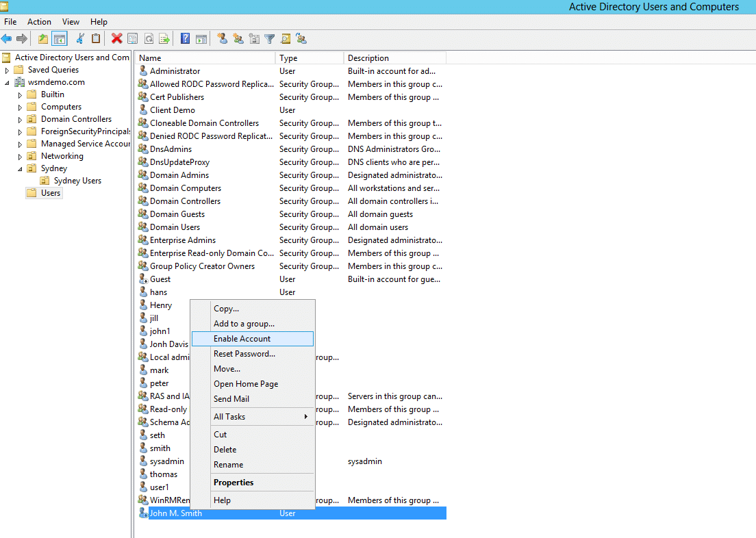Click the red X Delete toolbar icon
Screen dimensions: 756x538
pos(116,38)
